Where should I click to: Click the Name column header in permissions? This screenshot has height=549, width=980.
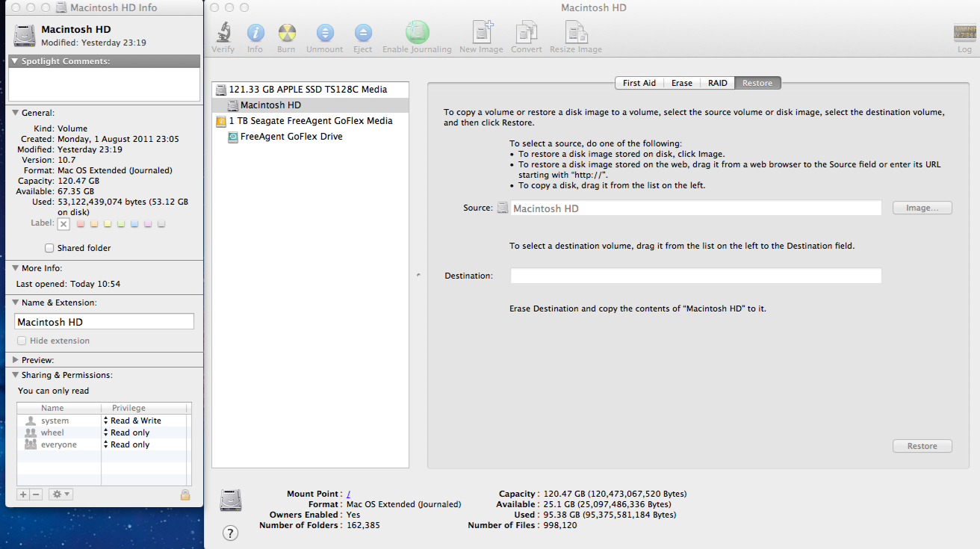click(59, 408)
